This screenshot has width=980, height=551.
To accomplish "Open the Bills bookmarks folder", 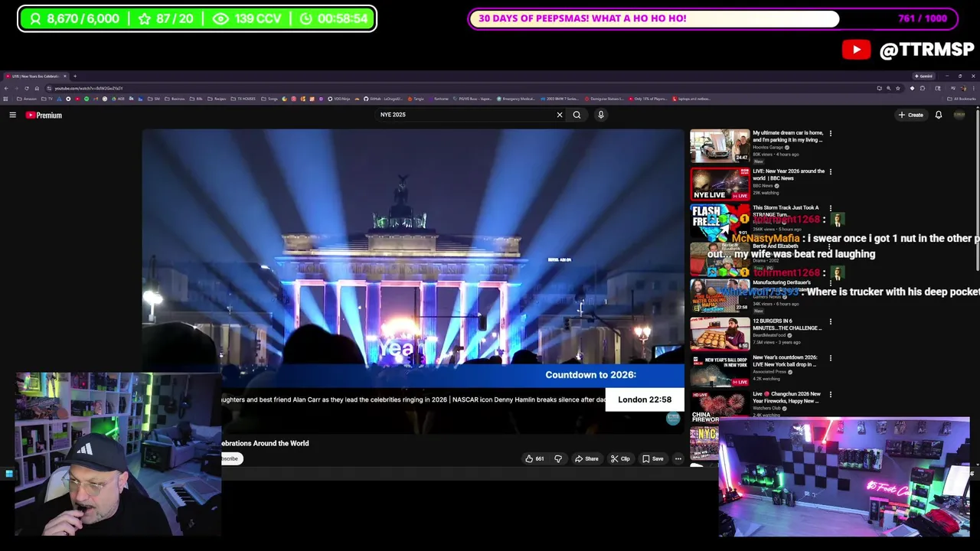I will [196, 99].
